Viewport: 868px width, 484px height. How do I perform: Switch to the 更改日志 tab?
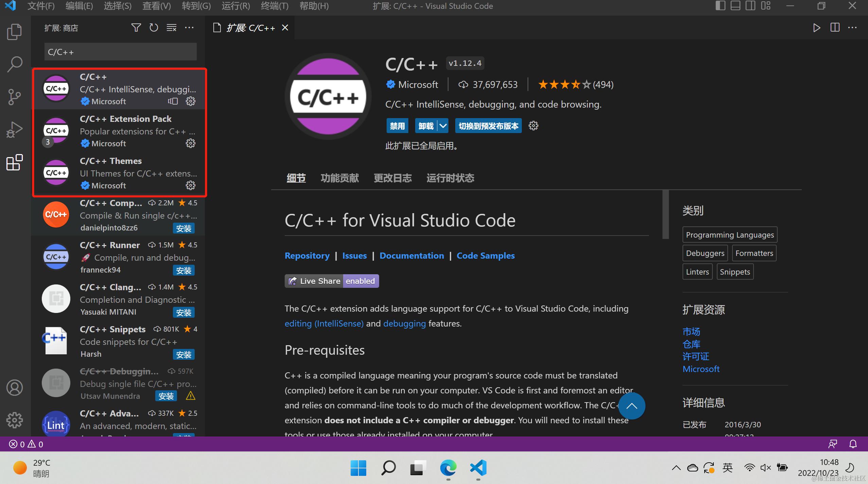click(x=392, y=178)
